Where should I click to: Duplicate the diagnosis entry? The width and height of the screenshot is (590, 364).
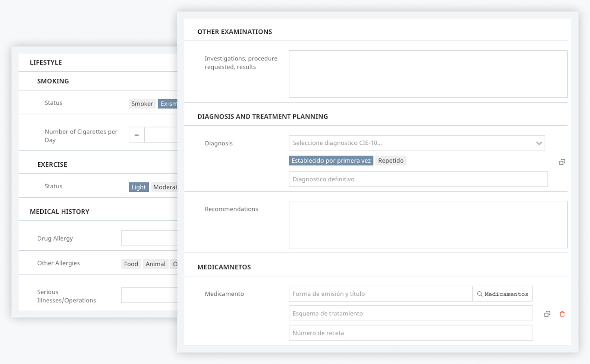(562, 162)
